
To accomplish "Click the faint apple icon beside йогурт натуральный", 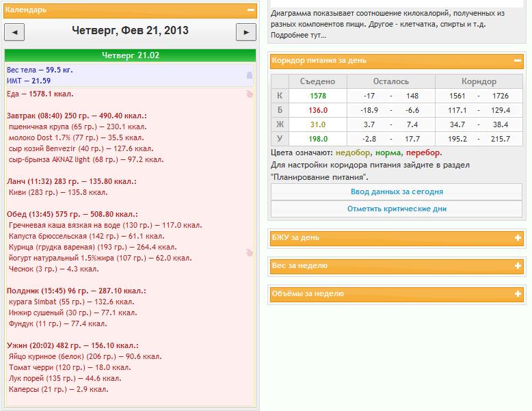I will click(250, 252).
